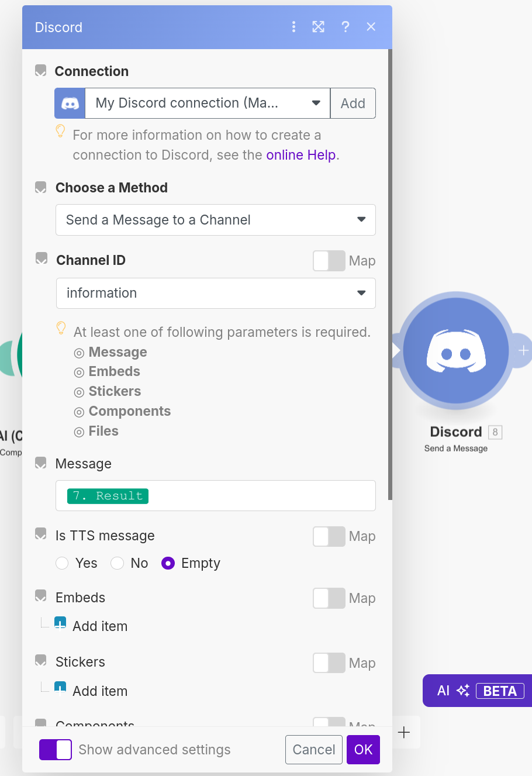Add another module after the Discord node
The height and width of the screenshot is (776, 532).
click(523, 351)
